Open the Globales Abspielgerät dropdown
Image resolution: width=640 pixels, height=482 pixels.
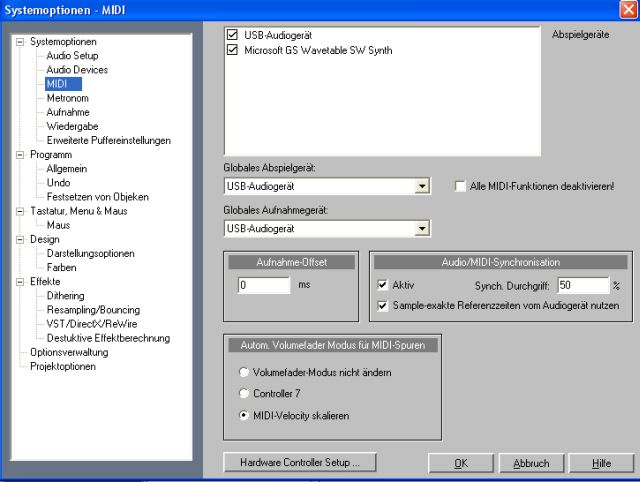click(422, 186)
